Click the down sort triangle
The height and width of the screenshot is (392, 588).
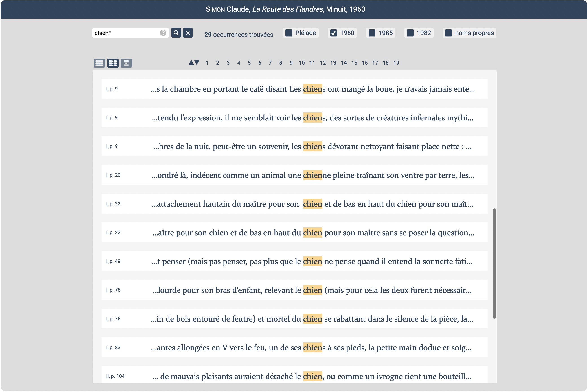197,62
